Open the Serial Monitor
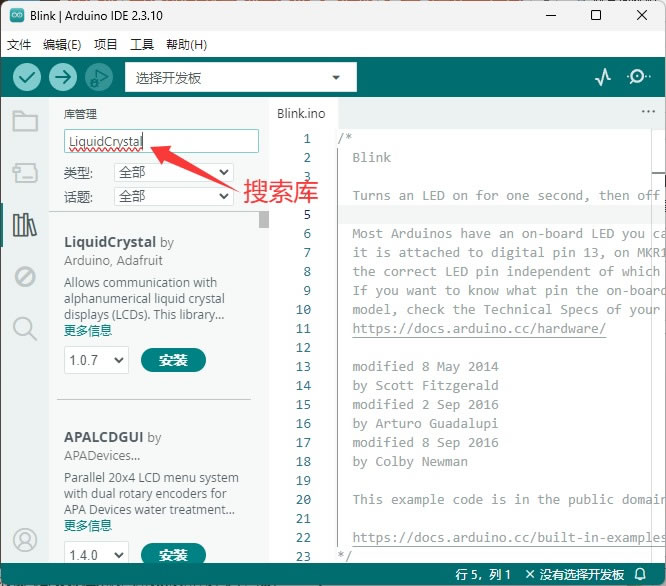 [x=638, y=77]
